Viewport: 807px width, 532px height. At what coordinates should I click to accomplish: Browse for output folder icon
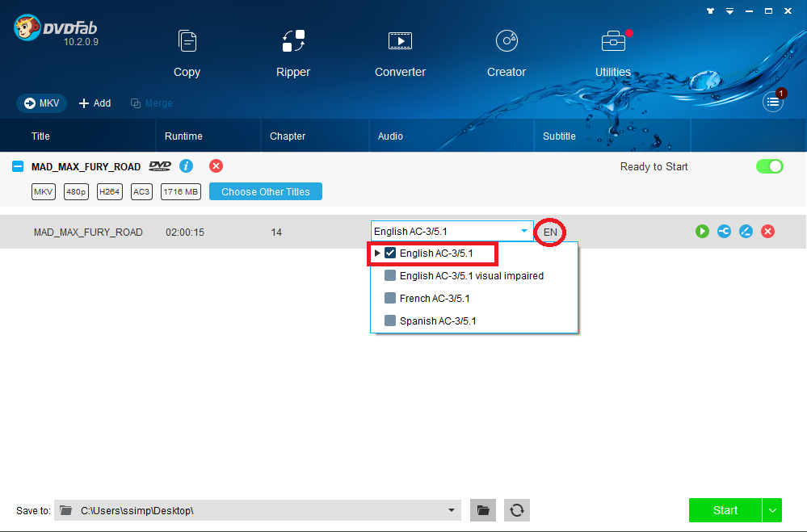tap(483, 510)
